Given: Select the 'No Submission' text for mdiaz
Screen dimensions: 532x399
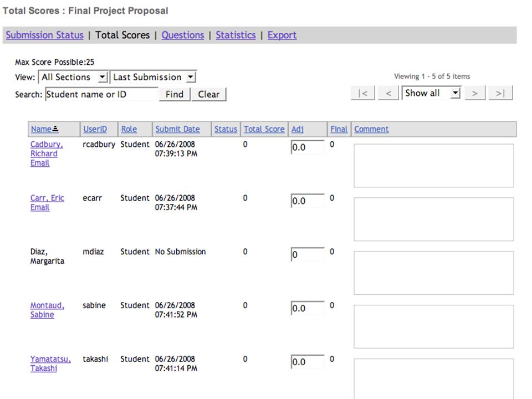Looking at the screenshot, I should click(180, 252).
